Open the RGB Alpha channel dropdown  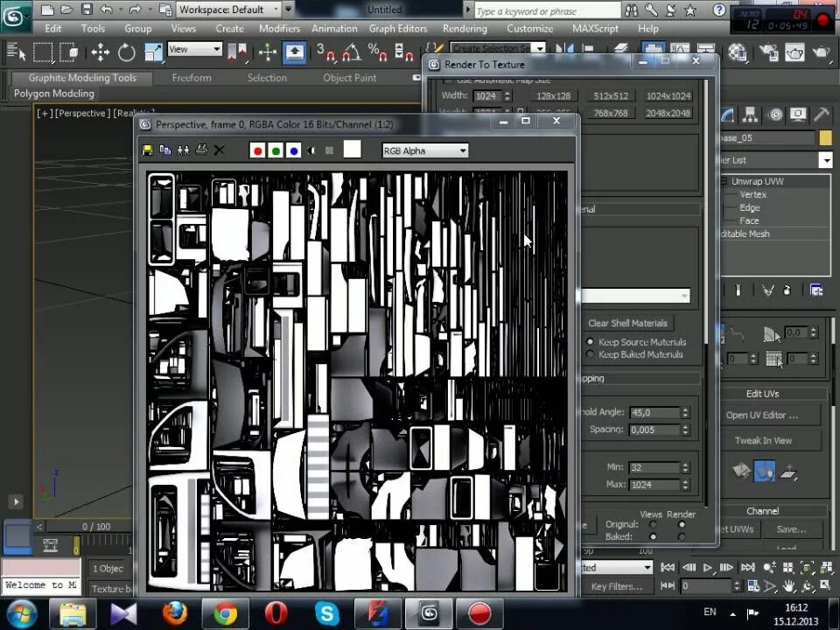[425, 151]
